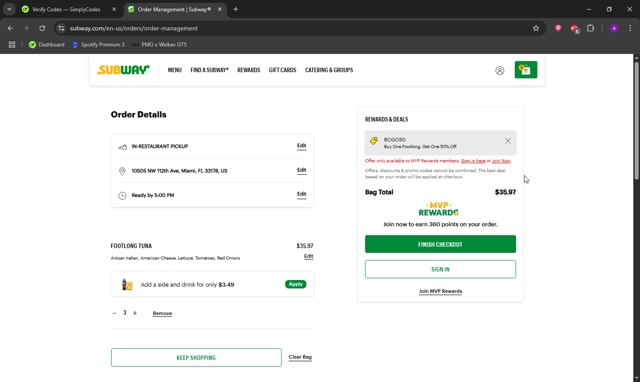The image size is (640, 382).
Task: Open the account profile icon
Action: click(x=500, y=70)
